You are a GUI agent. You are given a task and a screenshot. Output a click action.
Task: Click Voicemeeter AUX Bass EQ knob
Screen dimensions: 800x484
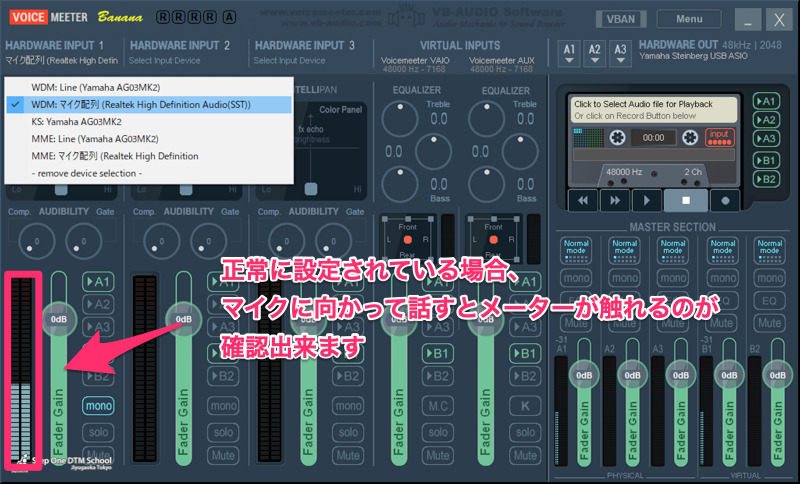click(487, 184)
